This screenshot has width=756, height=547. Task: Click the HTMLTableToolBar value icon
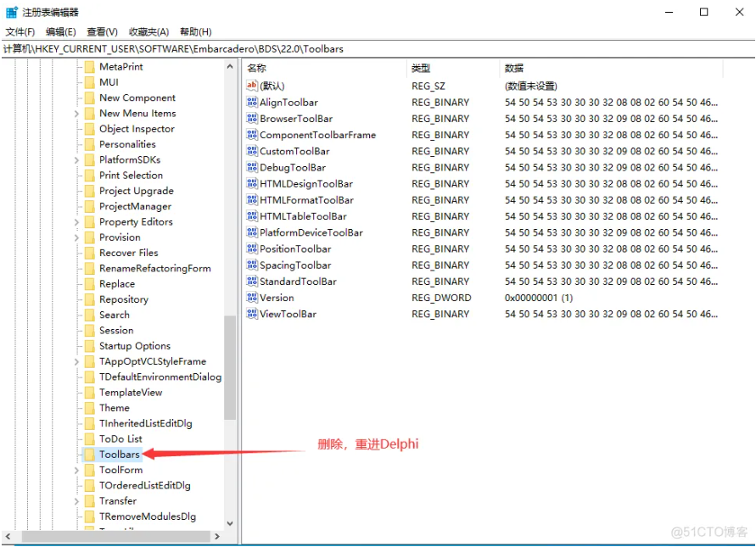(252, 216)
